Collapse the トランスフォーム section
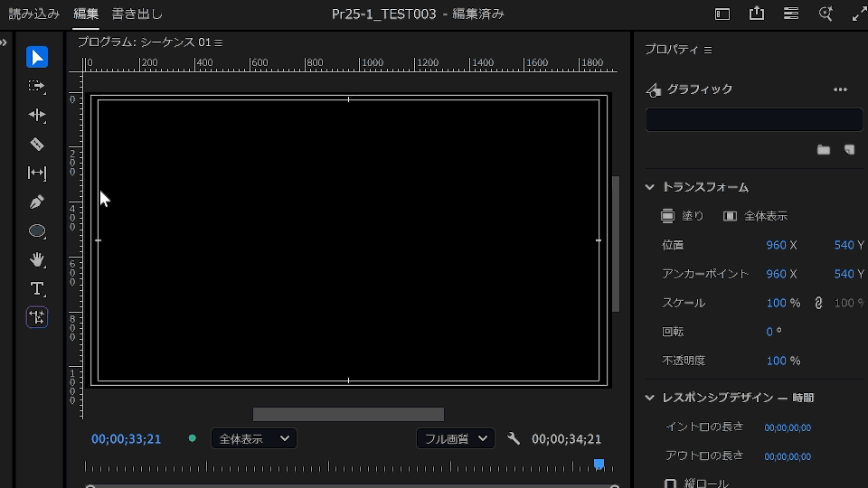This screenshot has height=488, width=868. tap(650, 188)
